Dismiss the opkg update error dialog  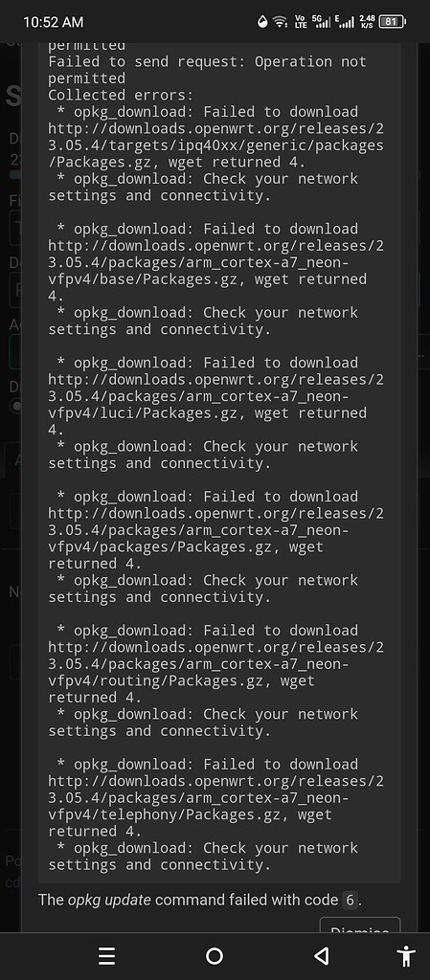(x=360, y=925)
